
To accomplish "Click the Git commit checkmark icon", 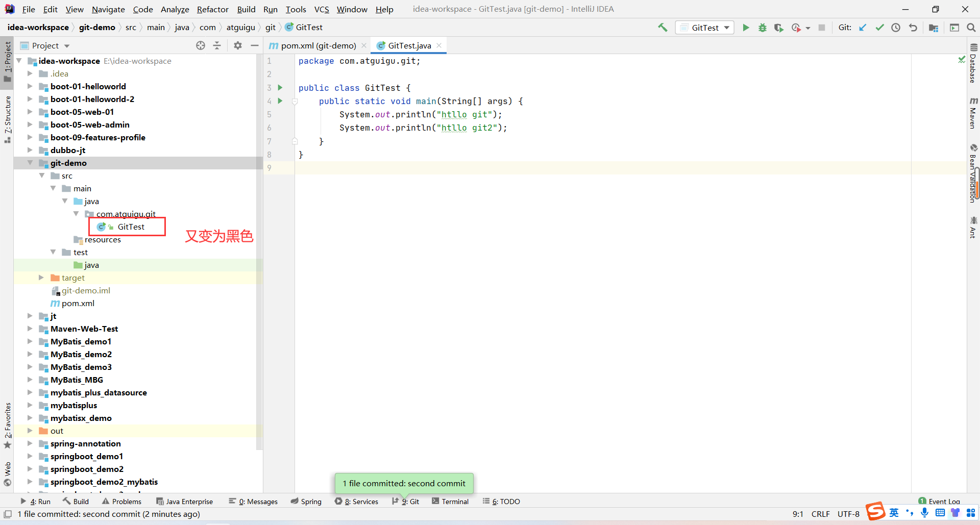I will click(879, 28).
